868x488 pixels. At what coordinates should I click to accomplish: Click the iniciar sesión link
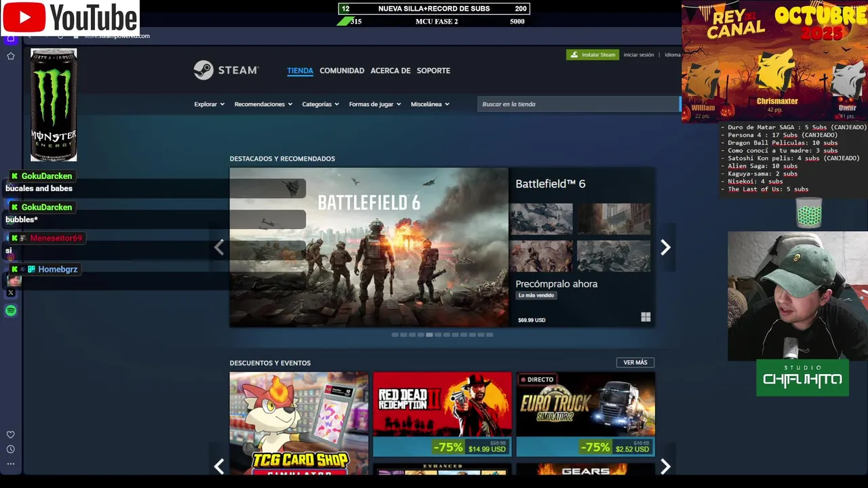tap(639, 55)
